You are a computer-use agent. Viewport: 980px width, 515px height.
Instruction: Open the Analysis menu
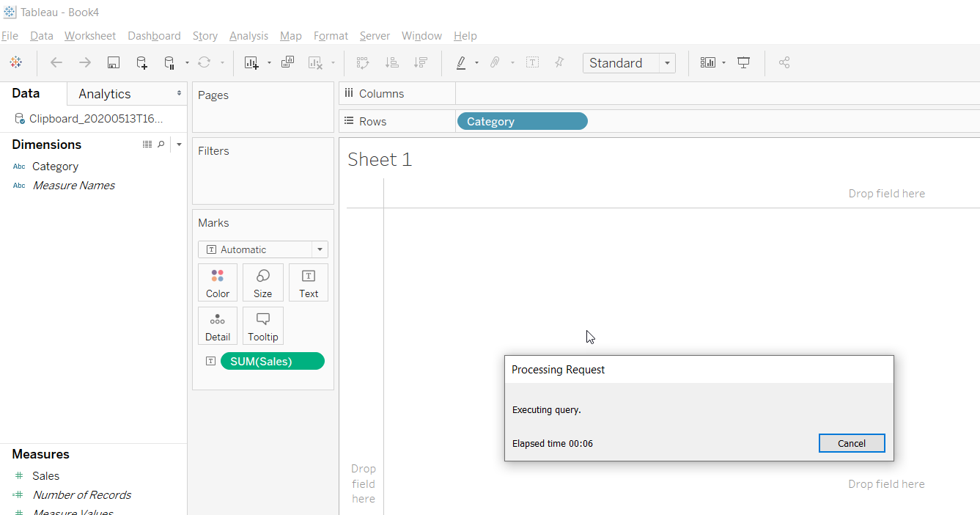[248, 36]
